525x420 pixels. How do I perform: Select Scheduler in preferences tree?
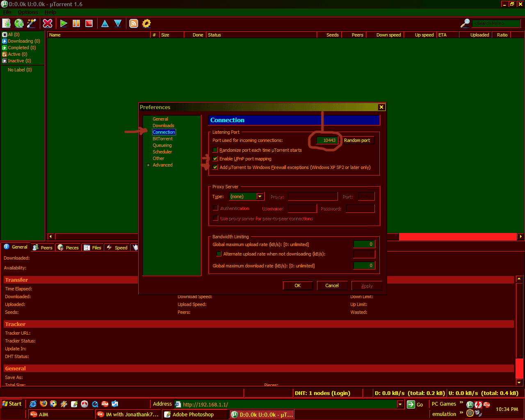pos(162,152)
